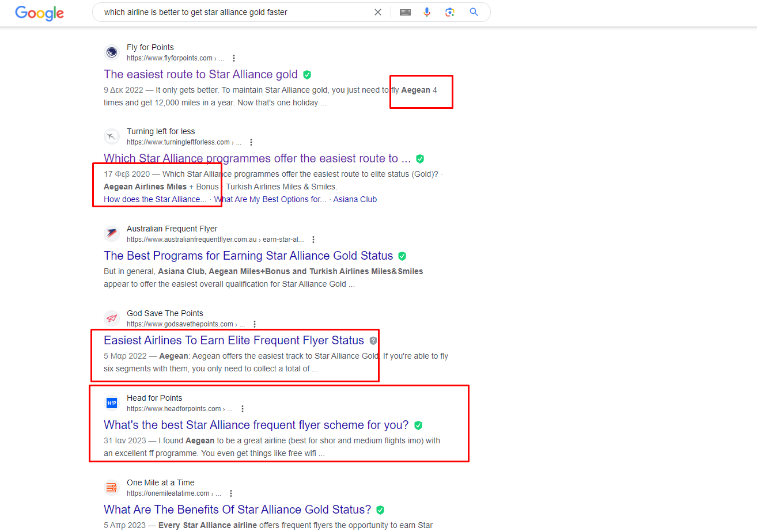Viewport: 757px width, 532px height.
Task: Open "What Are My Best Options for..." sitelink
Action: tap(270, 199)
